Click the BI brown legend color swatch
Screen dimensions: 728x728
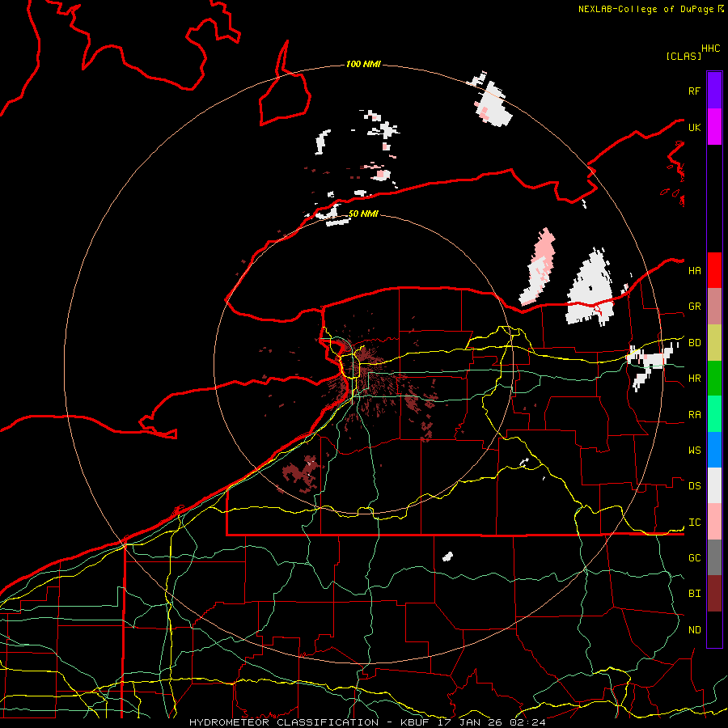tap(714, 594)
